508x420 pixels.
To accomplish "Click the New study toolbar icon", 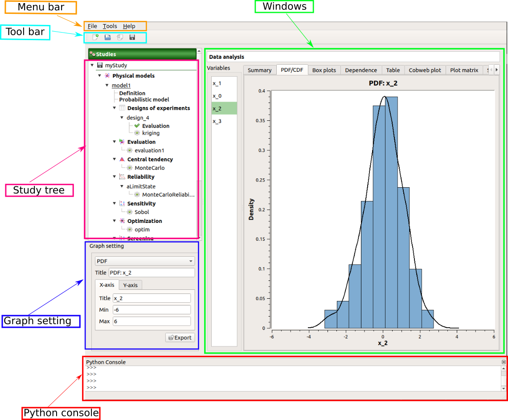I will 95,37.
